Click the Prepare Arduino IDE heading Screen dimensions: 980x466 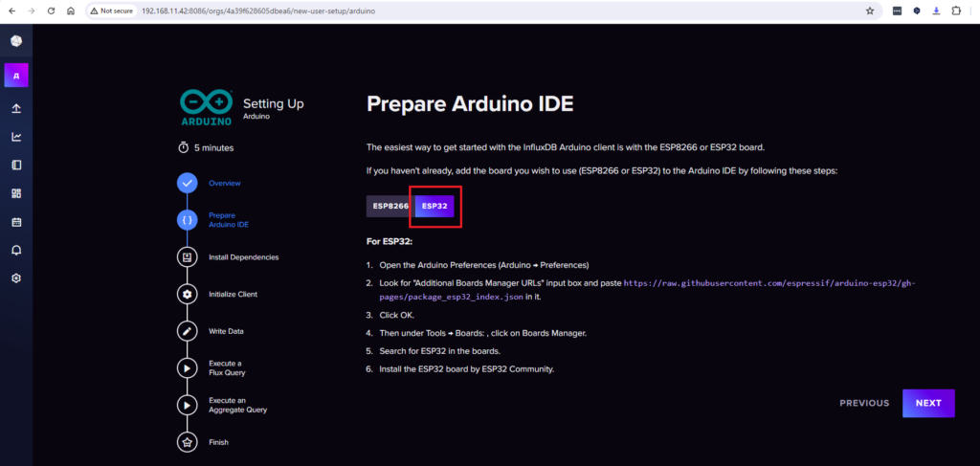[x=470, y=103]
